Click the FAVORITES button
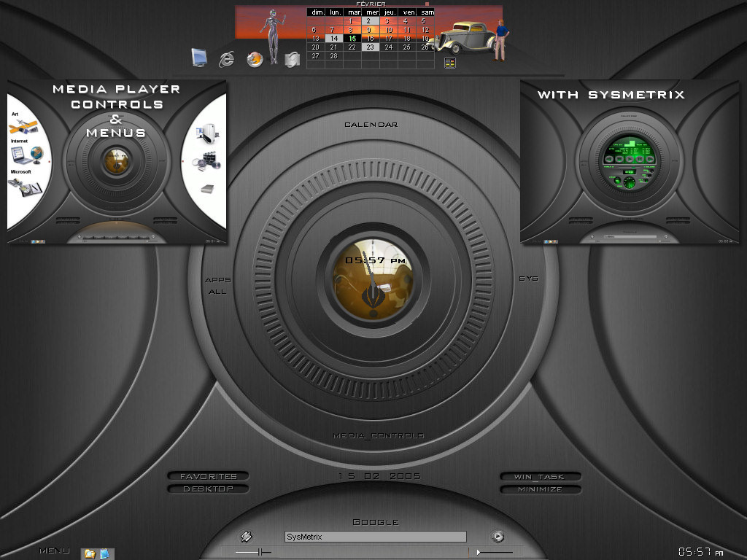Viewport: 747px width, 560px height. coord(208,476)
